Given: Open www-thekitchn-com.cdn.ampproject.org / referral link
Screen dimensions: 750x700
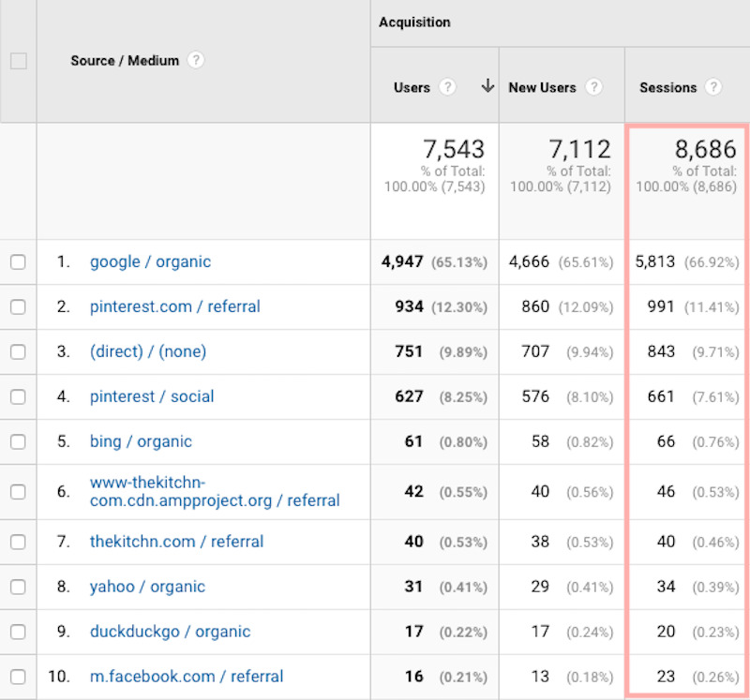Looking at the screenshot, I should tap(215, 492).
